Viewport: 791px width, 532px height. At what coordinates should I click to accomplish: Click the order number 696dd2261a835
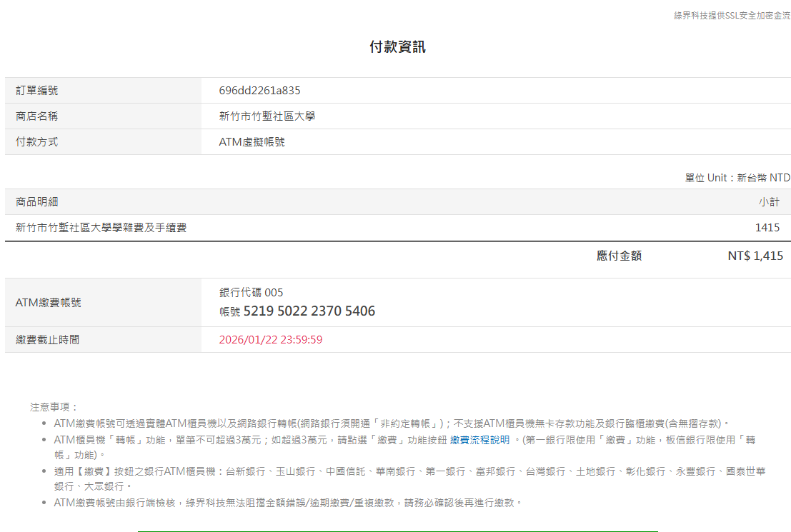coord(259,91)
